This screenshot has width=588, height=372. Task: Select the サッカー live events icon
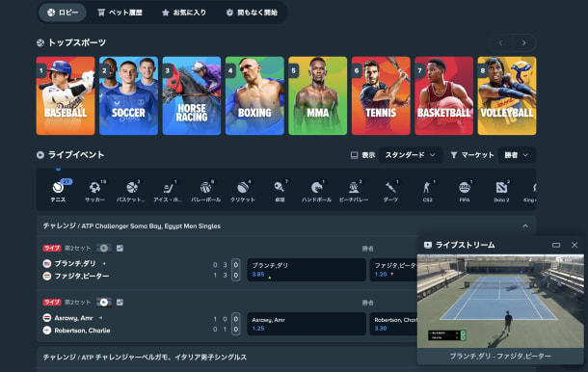pos(94,191)
